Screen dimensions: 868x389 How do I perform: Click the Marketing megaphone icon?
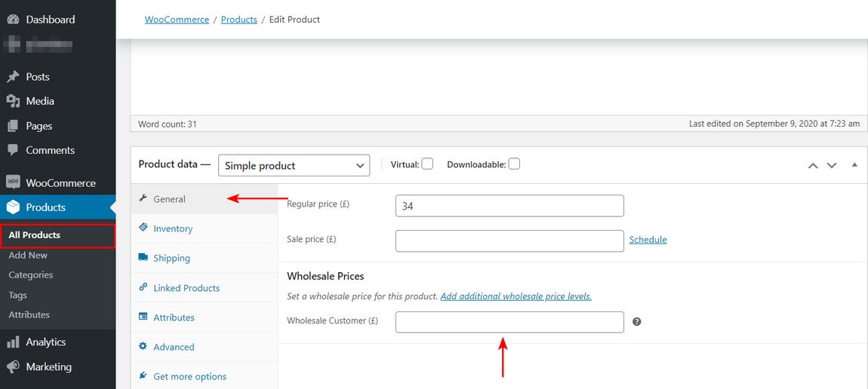tap(14, 366)
